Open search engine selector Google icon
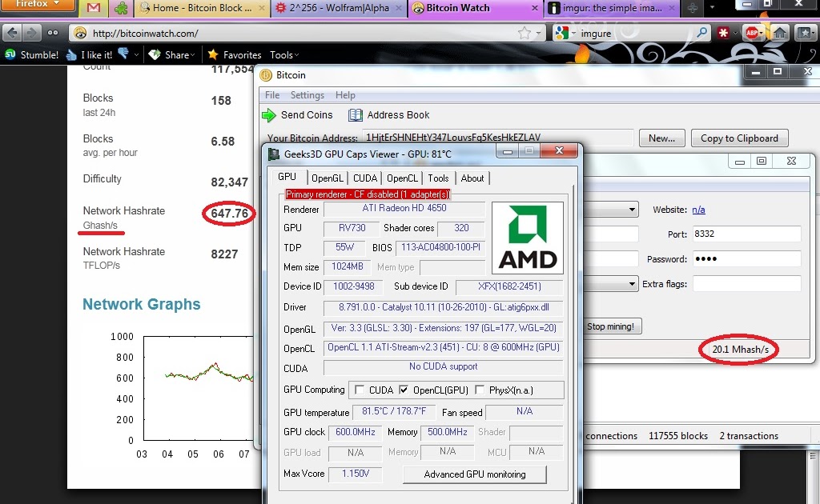The height and width of the screenshot is (504, 820). (565, 33)
